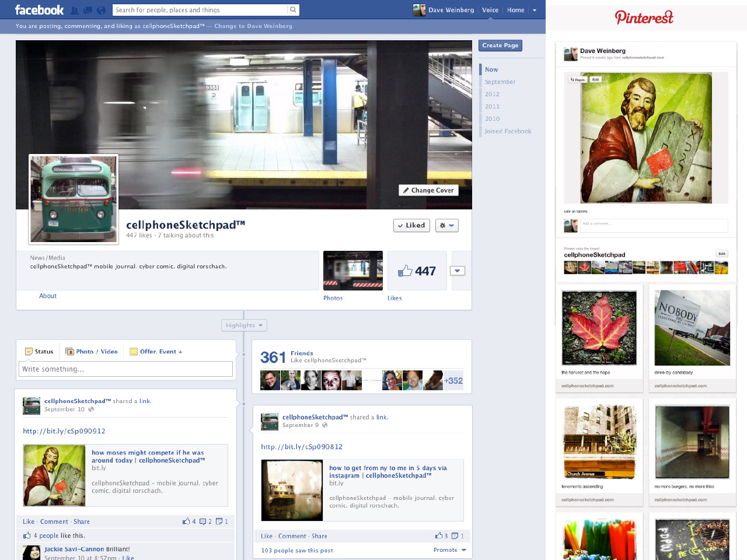The height and width of the screenshot is (560, 747).
Task: Open notifications globe icon in Facebook top bar
Action: pos(101,10)
